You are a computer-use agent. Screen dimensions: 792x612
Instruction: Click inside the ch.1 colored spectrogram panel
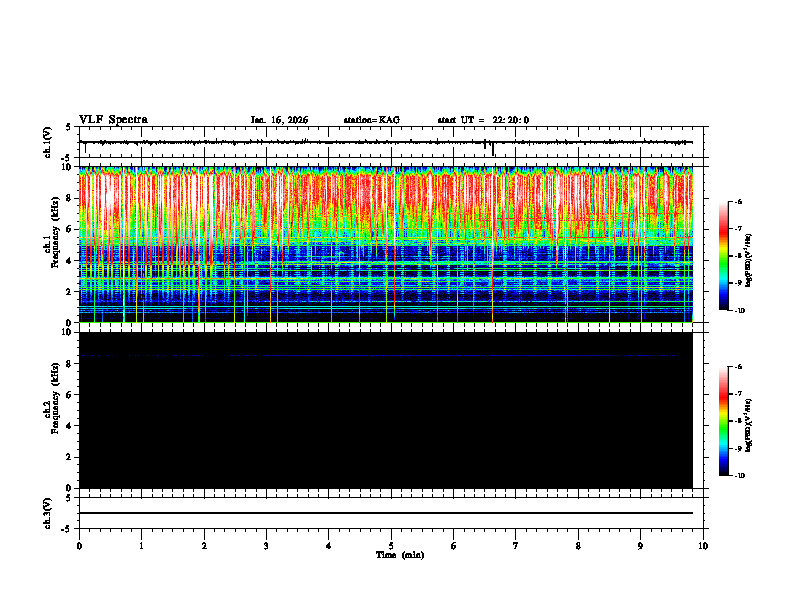point(386,244)
